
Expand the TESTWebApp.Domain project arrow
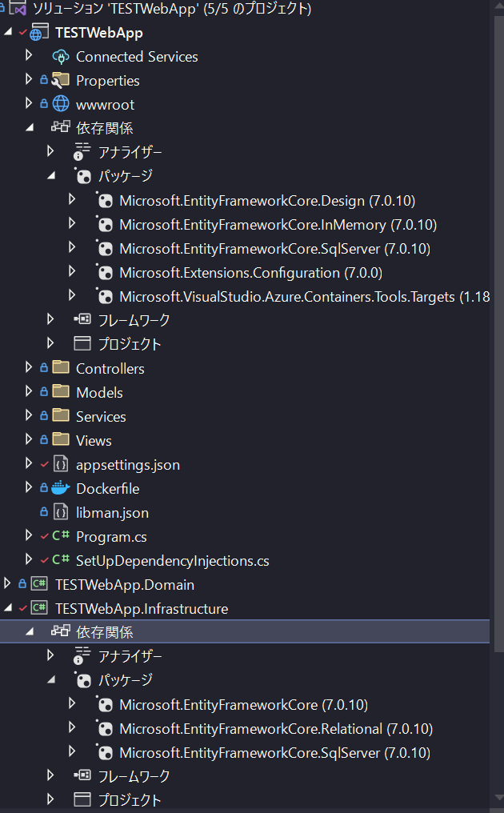[x=7, y=583]
